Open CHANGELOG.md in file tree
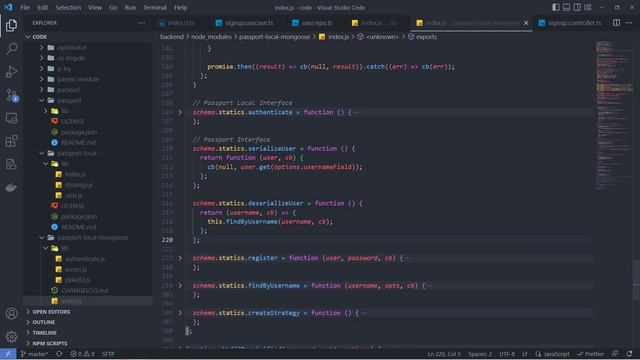640x360 pixels. [84, 291]
